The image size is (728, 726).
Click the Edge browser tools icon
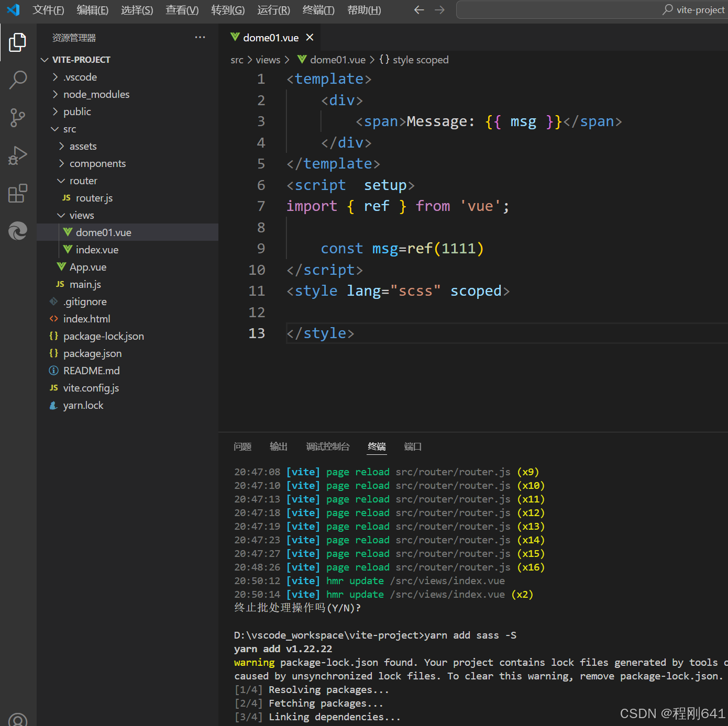[18, 231]
